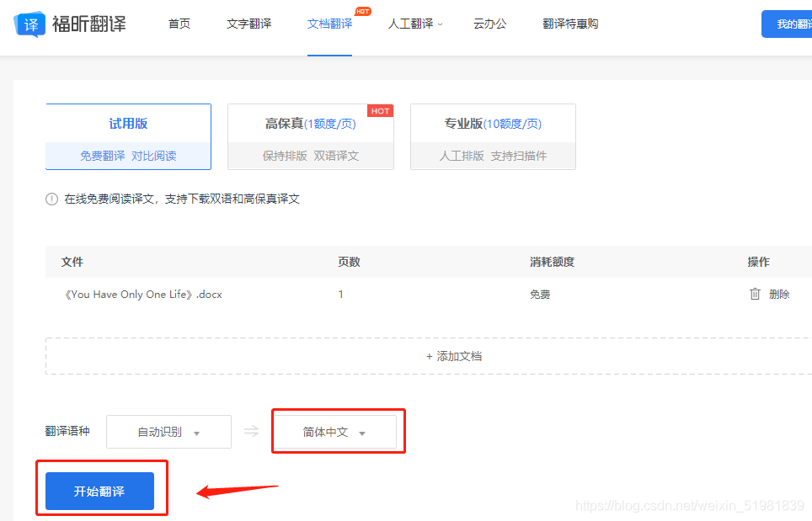Click the 免费 quota cell
Image resolution: width=812 pixels, height=521 pixels.
click(x=540, y=295)
